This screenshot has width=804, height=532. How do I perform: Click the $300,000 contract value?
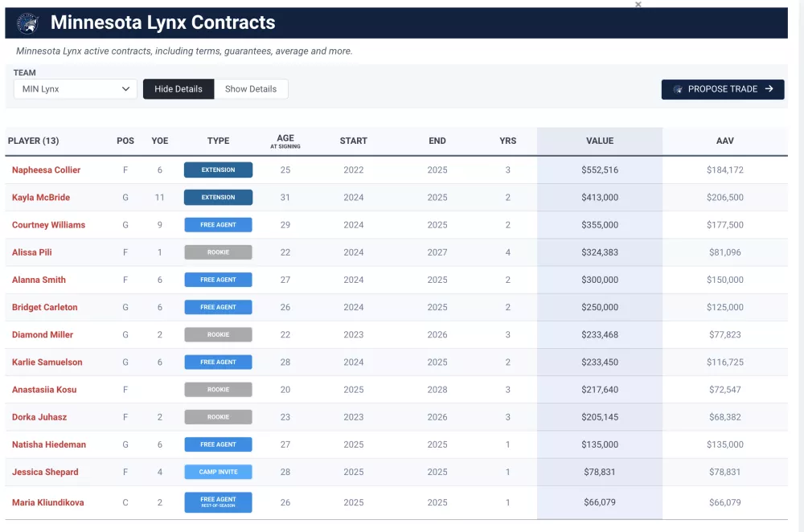click(600, 280)
